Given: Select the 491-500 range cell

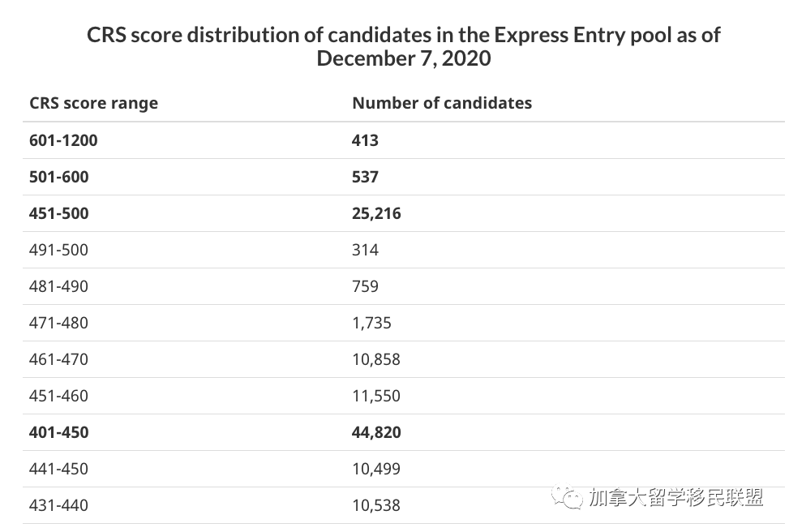Looking at the screenshot, I should coord(58,250).
